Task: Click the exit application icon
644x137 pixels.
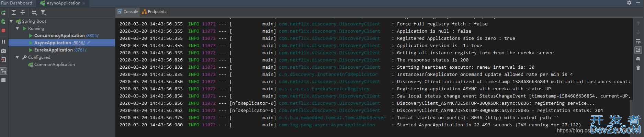Action: (x=3, y=60)
